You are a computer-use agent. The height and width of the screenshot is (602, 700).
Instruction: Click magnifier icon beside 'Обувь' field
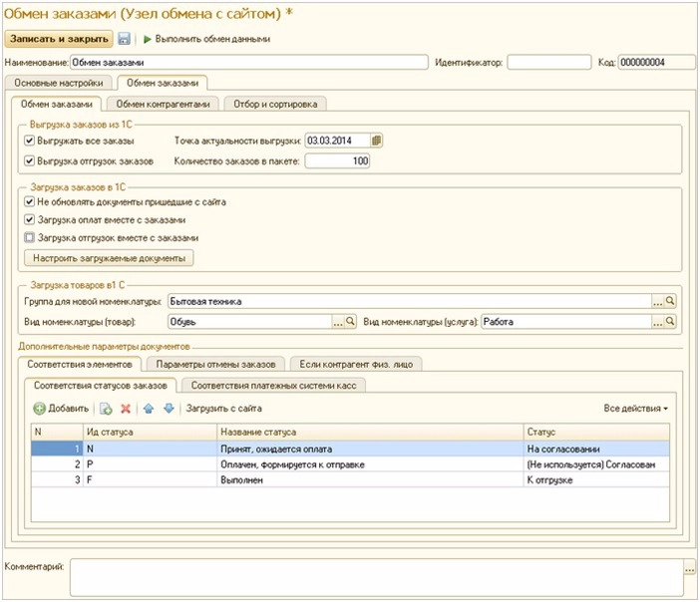(x=350, y=322)
